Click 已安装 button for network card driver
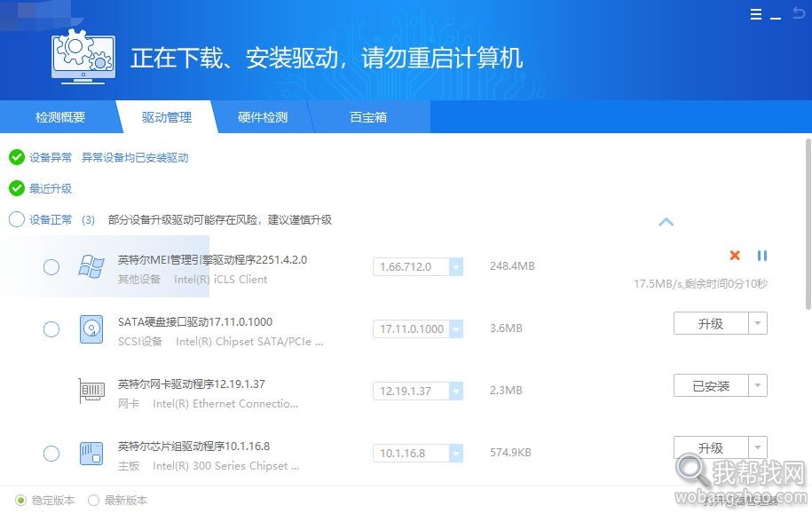This screenshot has width=812, height=514. 711,385
